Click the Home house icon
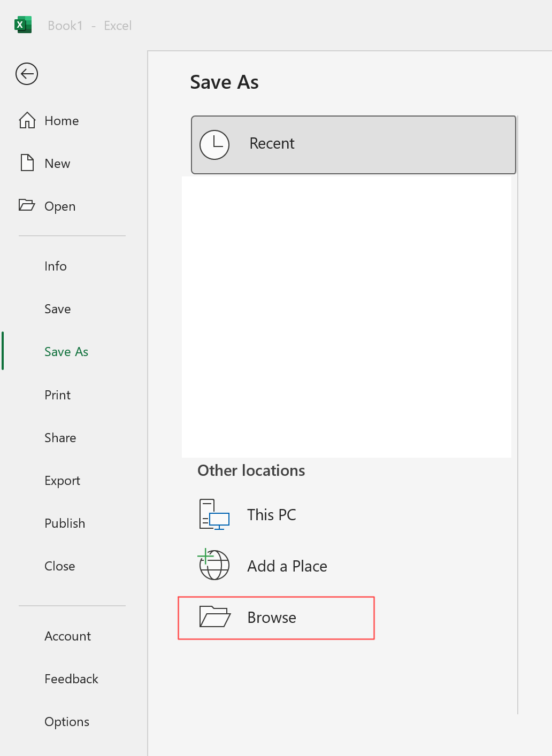552x756 pixels. tap(27, 120)
